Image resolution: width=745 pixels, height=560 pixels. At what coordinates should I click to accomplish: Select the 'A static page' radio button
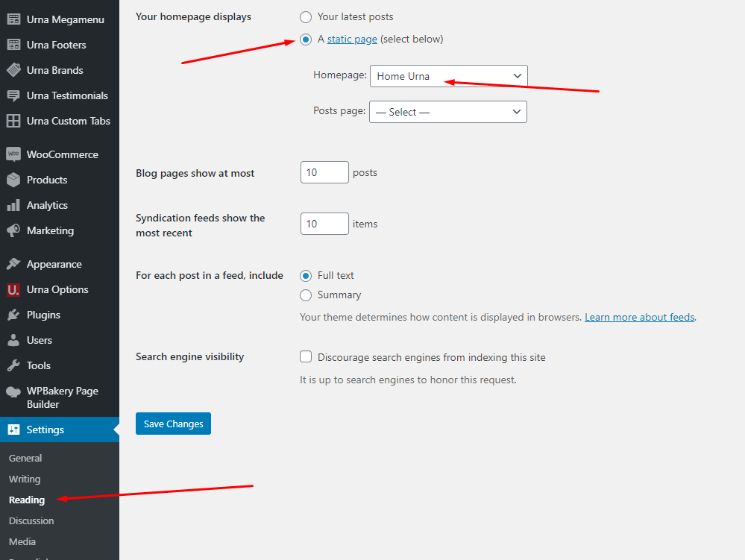306,40
